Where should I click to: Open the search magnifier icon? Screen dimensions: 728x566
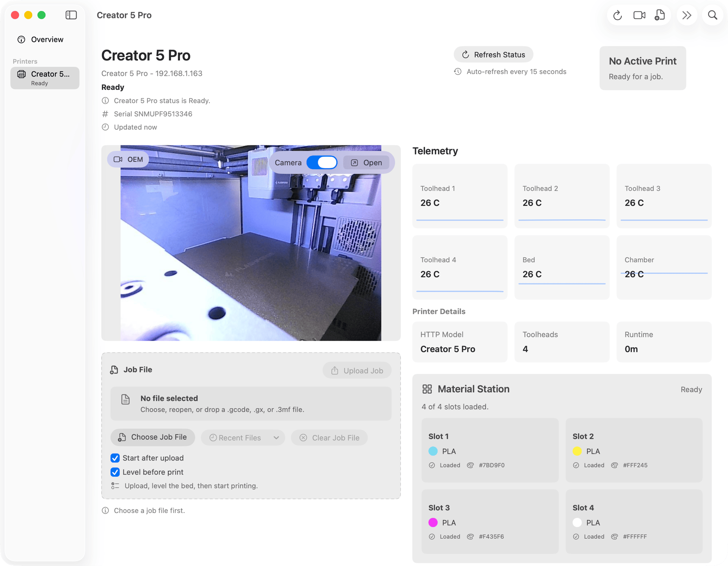click(712, 15)
